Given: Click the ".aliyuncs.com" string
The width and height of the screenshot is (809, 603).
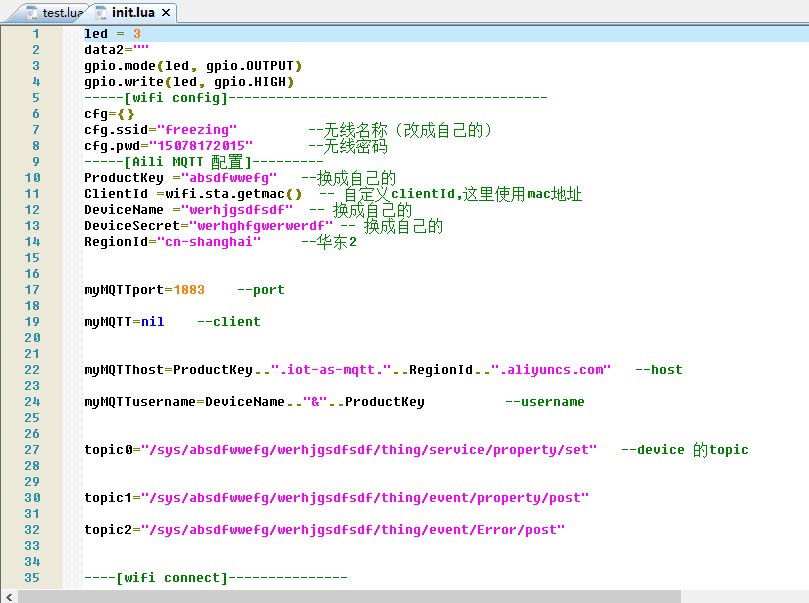Looking at the screenshot, I should 551,370.
